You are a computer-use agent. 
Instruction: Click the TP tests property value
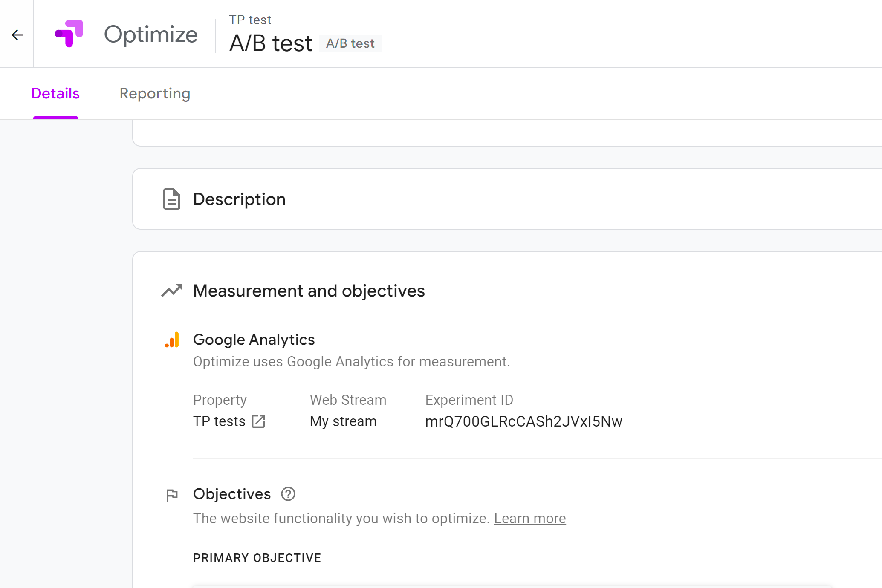click(219, 421)
